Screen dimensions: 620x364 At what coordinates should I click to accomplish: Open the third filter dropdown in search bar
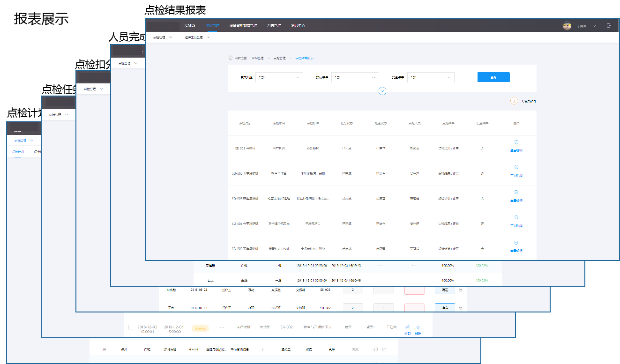pyautogui.click(x=431, y=77)
